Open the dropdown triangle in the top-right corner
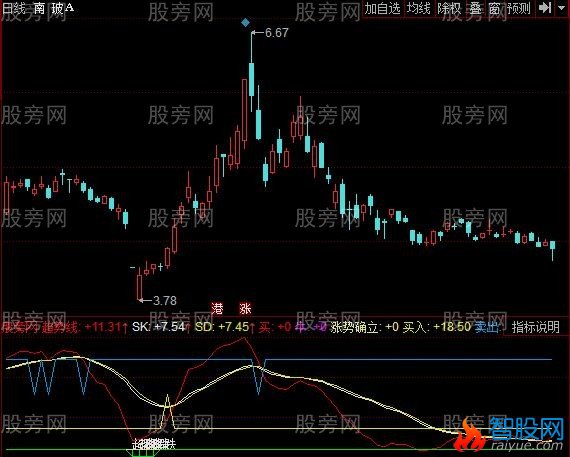 click(561, 8)
